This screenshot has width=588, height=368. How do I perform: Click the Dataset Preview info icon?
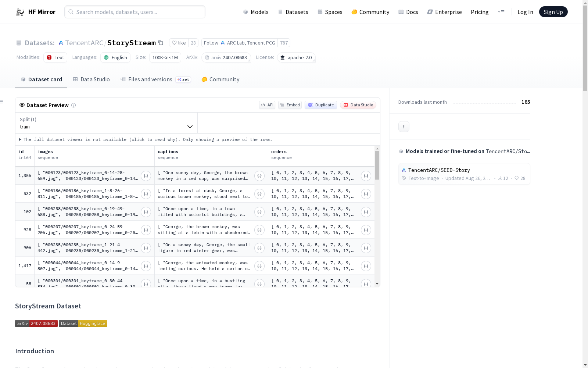coord(73,105)
